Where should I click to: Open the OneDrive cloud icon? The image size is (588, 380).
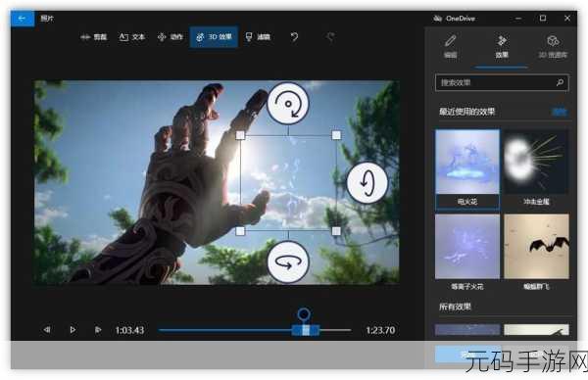point(437,18)
